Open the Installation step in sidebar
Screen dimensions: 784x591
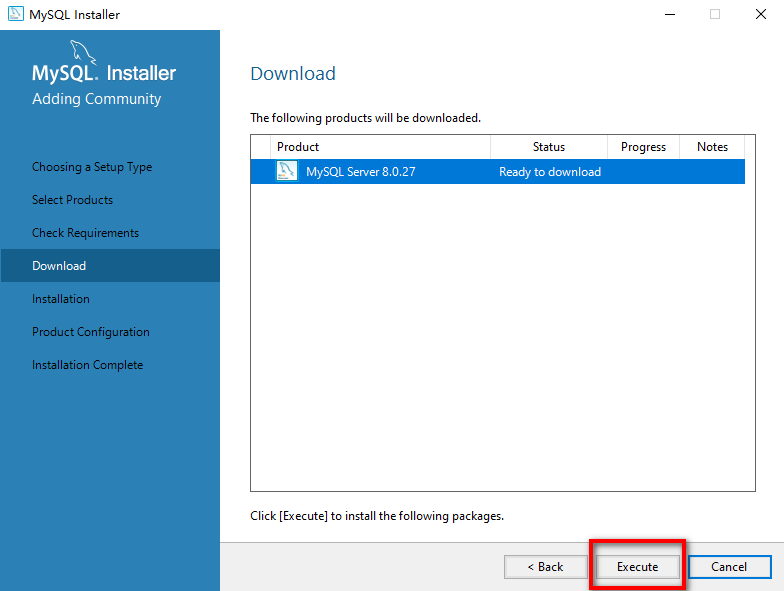[61, 299]
